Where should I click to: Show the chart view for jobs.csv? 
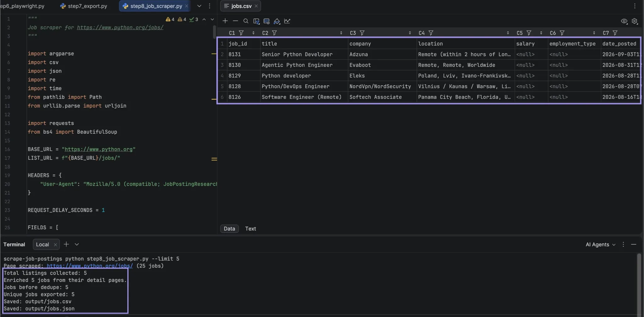pyautogui.click(x=287, y=21)
